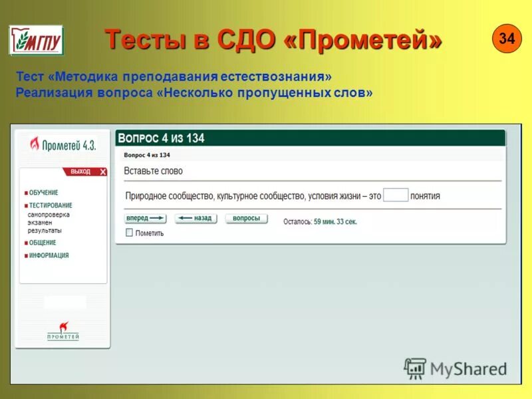Enable the flag checkbox below назад button
This screenshot has width=532, height=399.
click(x=130, y=232)
